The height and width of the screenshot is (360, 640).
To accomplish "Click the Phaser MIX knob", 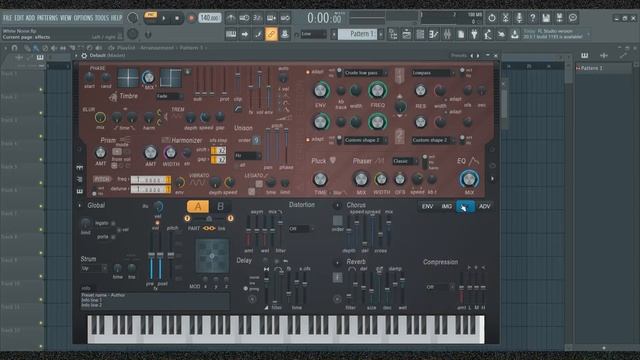I will [x=360, y=179].
